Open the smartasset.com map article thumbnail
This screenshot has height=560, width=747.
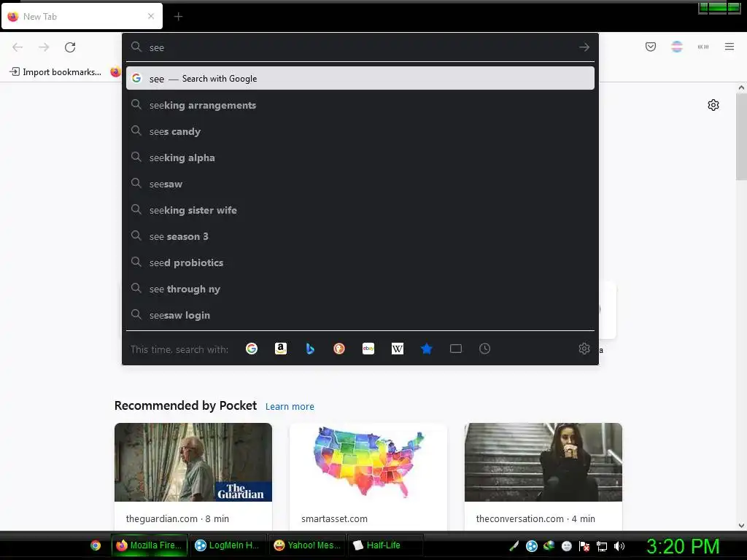coord(368,462)
